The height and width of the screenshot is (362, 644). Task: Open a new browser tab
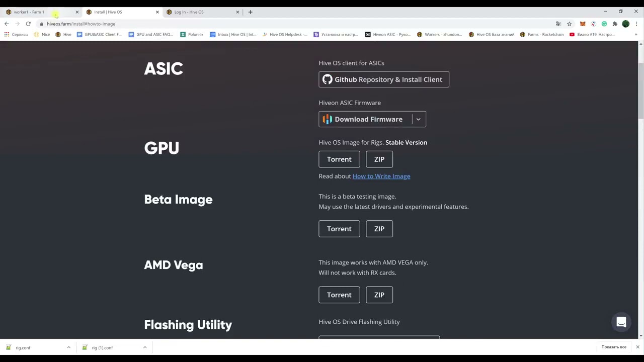pyautogui.click(x=250, y=12)
